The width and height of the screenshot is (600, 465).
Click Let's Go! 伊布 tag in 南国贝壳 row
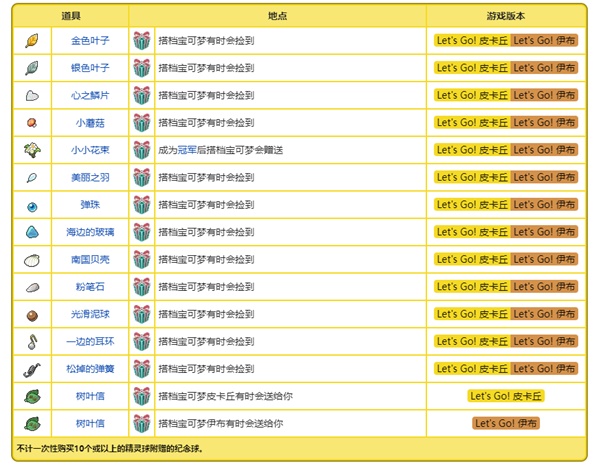coord(544,259)
